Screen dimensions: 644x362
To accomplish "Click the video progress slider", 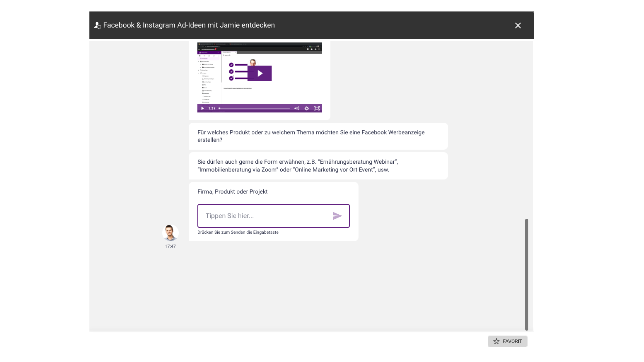I will click(x=255, y=108).
